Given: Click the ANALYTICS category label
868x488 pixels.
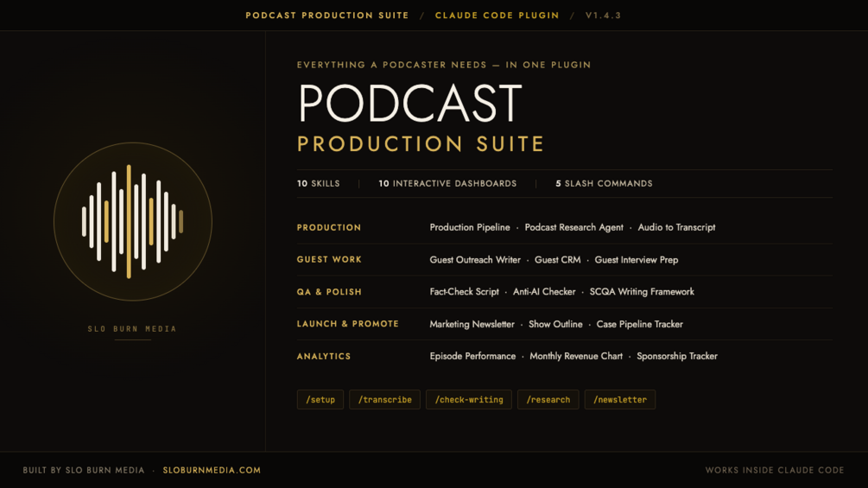Looking at the screenshot, I should tap(324, 357).
